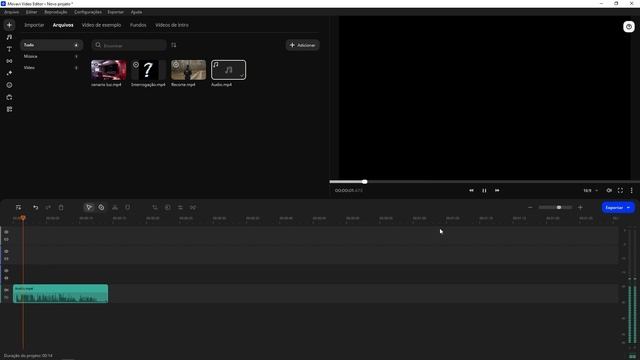The width and height of the screenshot is (640, 360).
Task: Select the Música category filter
Action: pyautogui.click(x=51, y=56)
